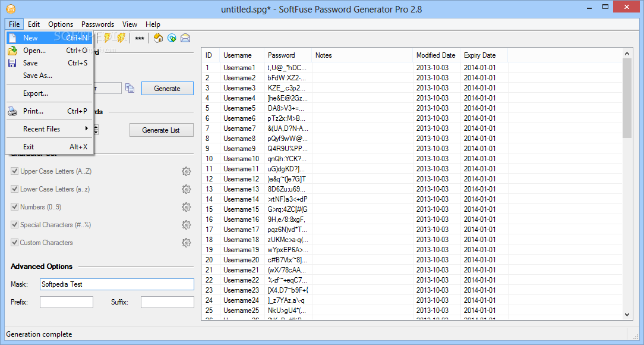The height and width of the screenshot is (345, 644).
Task: Click into the Suffix field
Action: point(167,302)
